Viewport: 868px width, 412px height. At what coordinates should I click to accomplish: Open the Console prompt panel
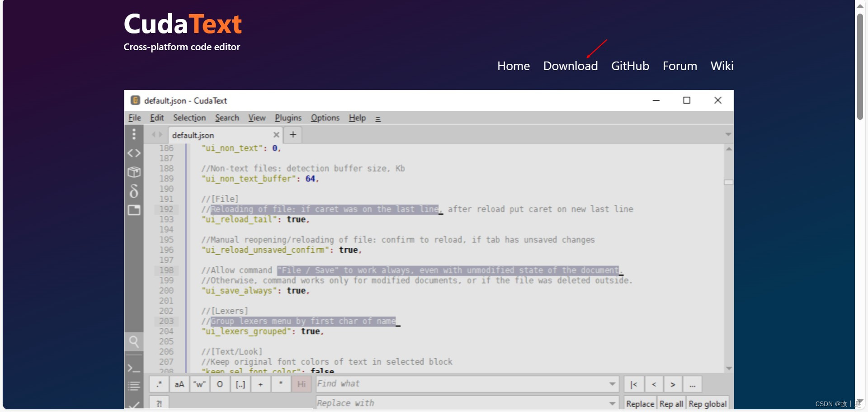pos(134,368)
